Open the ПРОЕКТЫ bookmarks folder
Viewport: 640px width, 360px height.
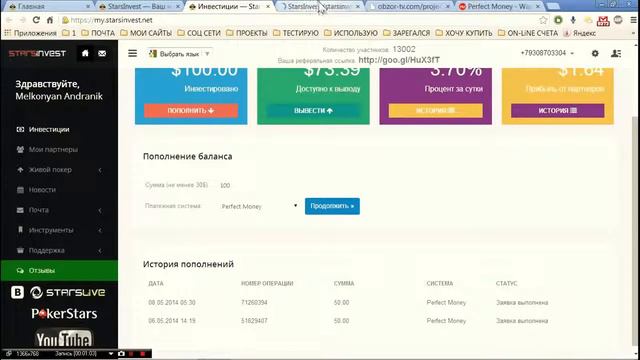[x=247, y=33]
